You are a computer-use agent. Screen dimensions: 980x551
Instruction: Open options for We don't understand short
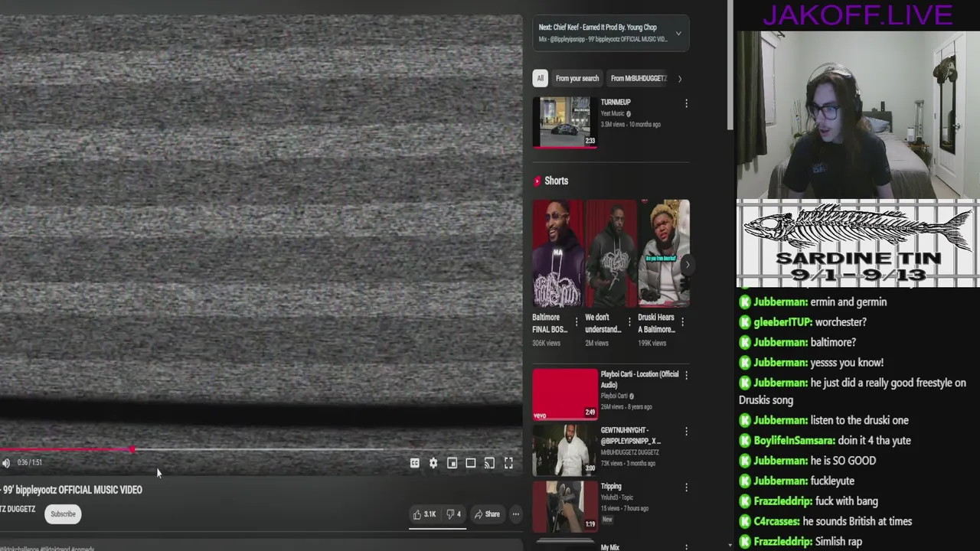[629, 322]
